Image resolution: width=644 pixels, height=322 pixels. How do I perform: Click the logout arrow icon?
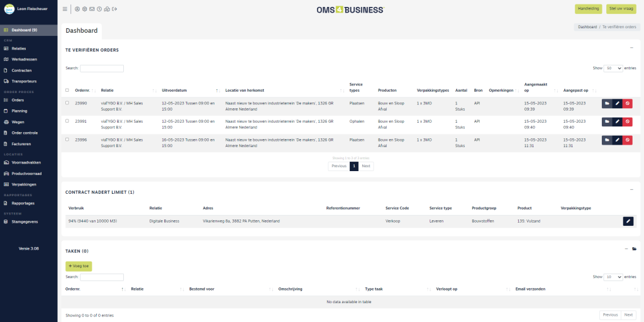[114, 9]
